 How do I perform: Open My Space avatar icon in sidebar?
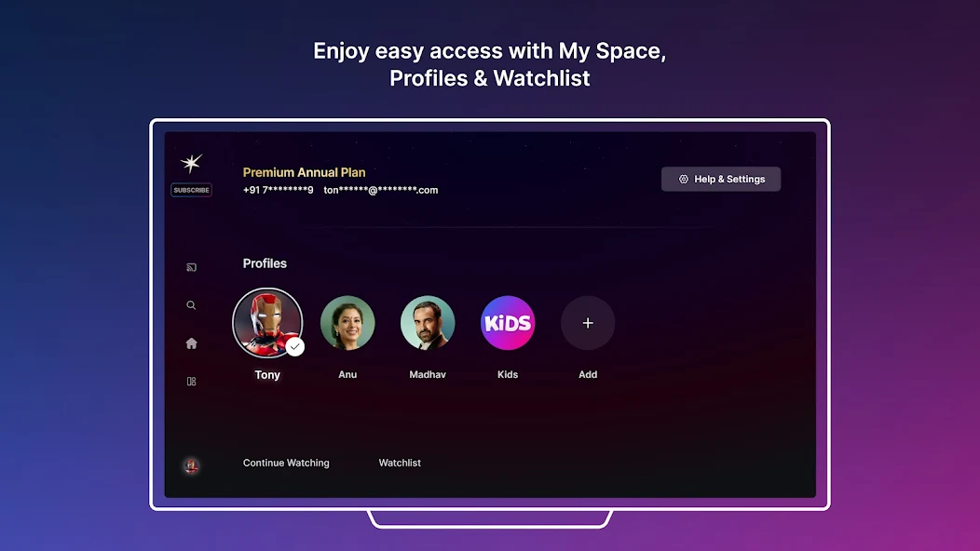click(191, 466)
